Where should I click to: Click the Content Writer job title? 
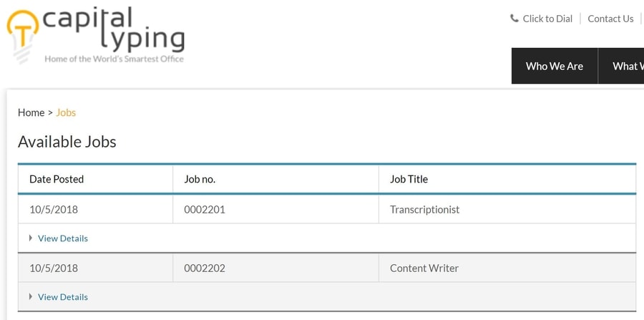click(424, 268)
